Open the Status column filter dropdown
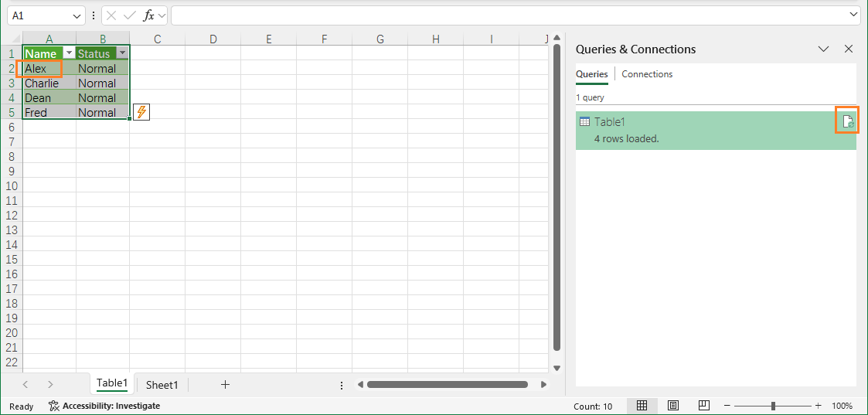Viewport: 868px width, 415px height. pos(122,53)
